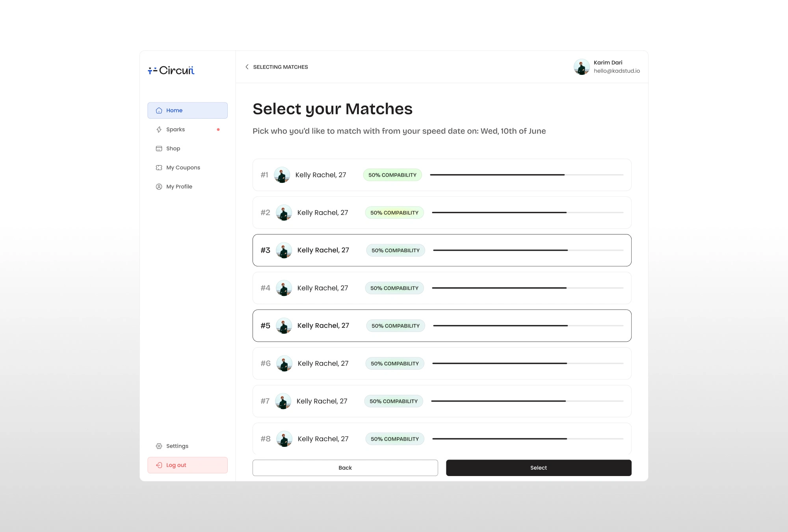
Task: Open the Sparks menu item
Action: click(175, 130)
